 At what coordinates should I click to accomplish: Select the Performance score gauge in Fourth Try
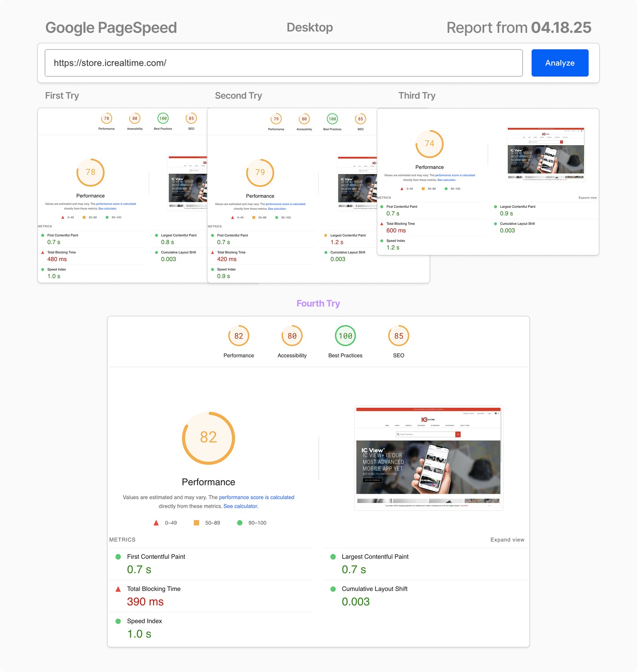coord(238,335)
